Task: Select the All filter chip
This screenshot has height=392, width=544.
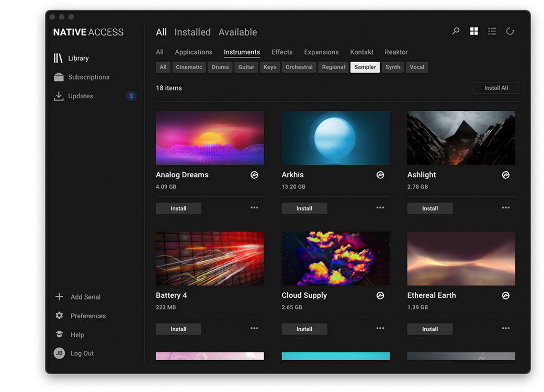Action: pos(163,67)
